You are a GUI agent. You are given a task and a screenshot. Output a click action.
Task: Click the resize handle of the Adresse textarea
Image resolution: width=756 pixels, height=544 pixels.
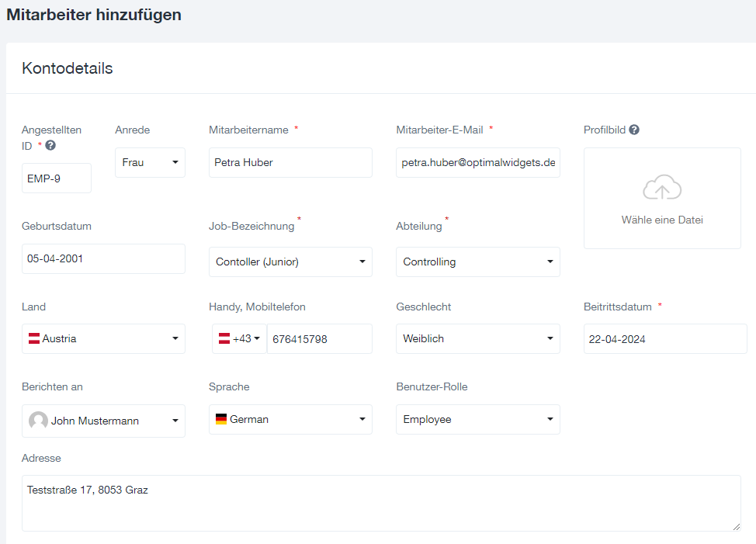(737, 527)
